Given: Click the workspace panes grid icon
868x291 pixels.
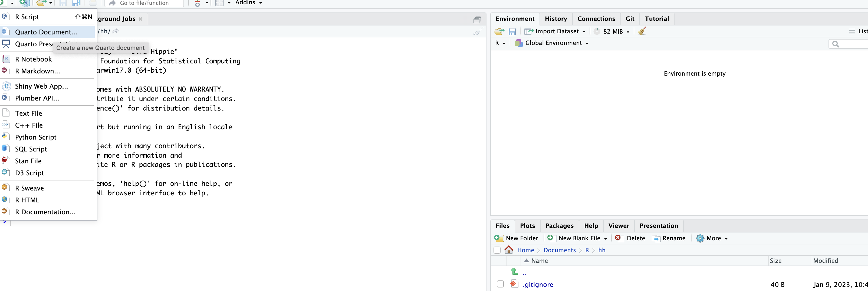Looking at the screenshot, I should tap(219, 3).
